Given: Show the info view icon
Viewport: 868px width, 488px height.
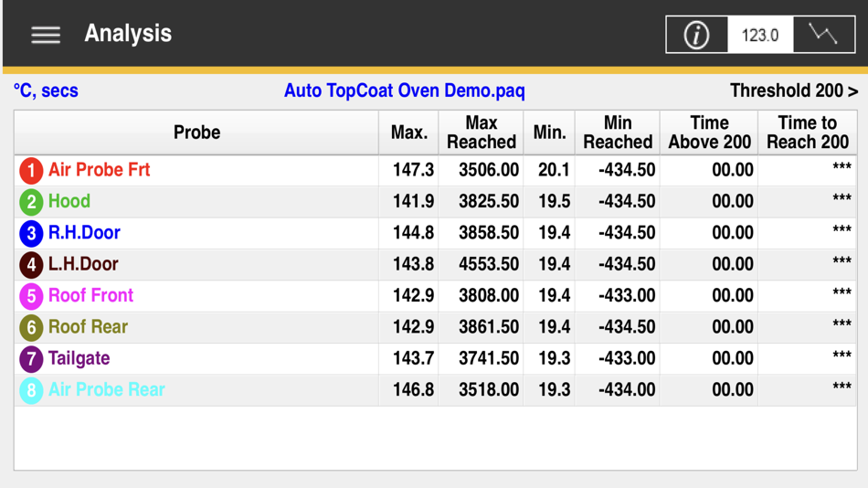Looking at the screenshot, I should tap(696, 35).
